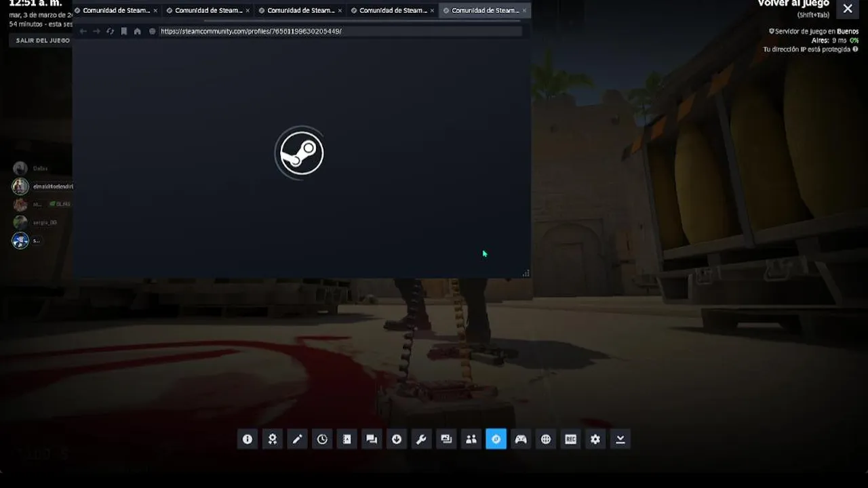Collapse the toolbar with the down-arrow icon
868x488 pixels.
point(620,439)
